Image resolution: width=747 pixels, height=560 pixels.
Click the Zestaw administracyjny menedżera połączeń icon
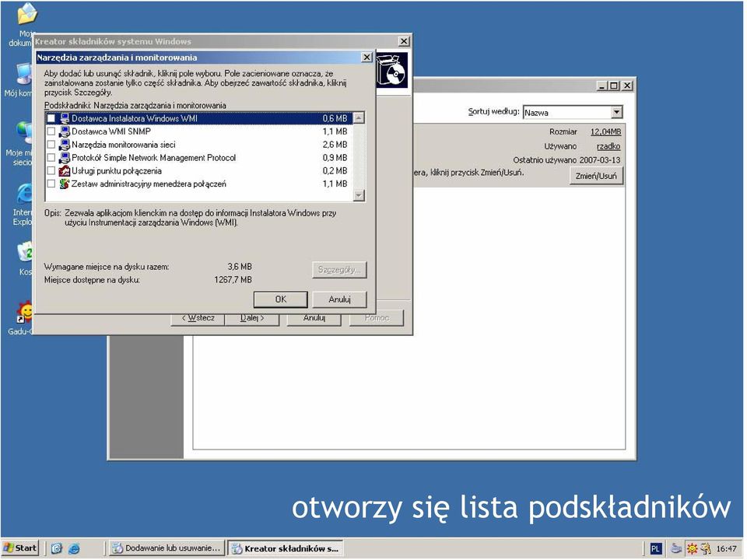[x=65, y=184]
